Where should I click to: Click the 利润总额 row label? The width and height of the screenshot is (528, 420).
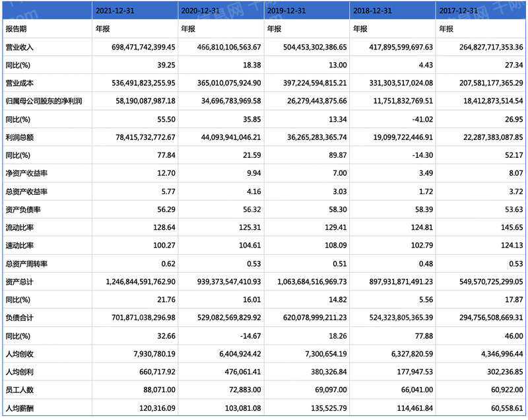point(19,137)
